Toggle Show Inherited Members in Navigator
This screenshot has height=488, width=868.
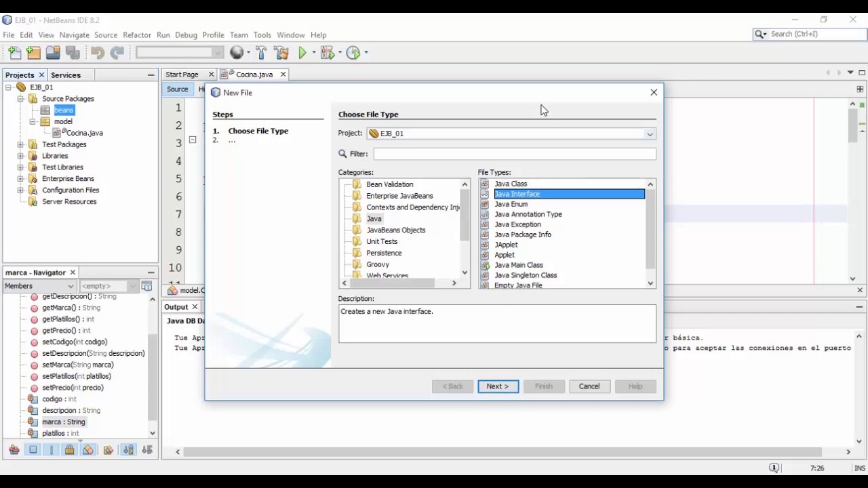pyautogui.click(x=14, y=450)
